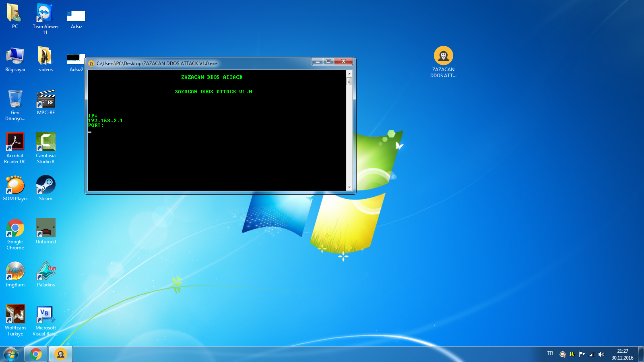Click the console title bar path text

tap(157, 64)
